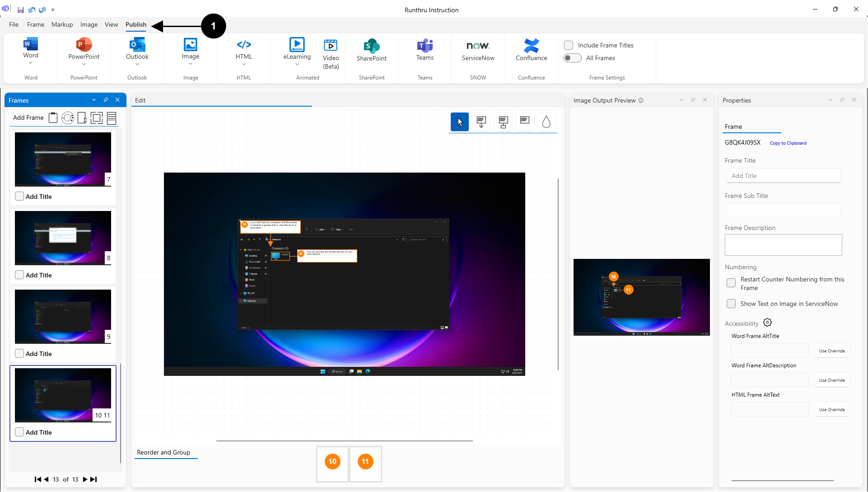Open the eLearning dropdown arrow
868x492 pixels.
point(297,64)
